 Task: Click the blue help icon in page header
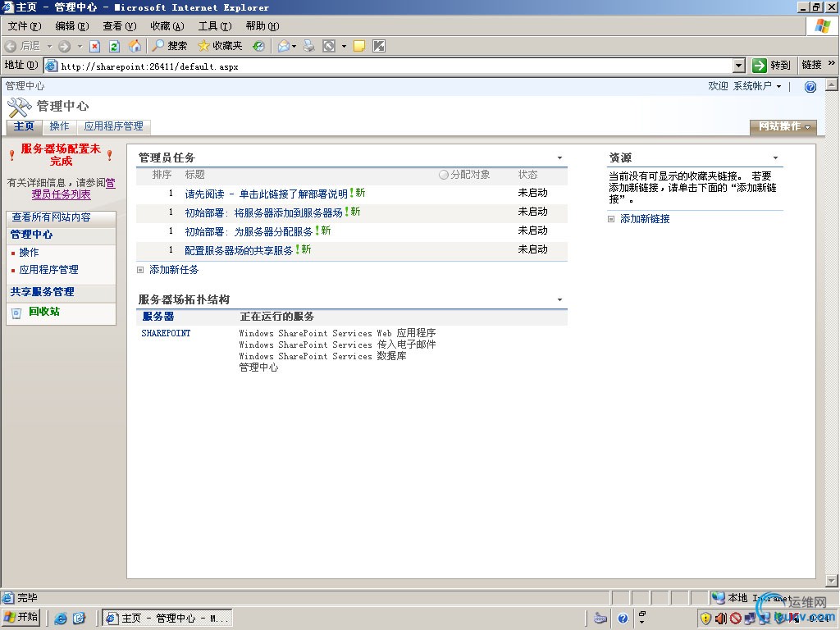[x=810, y=87]
